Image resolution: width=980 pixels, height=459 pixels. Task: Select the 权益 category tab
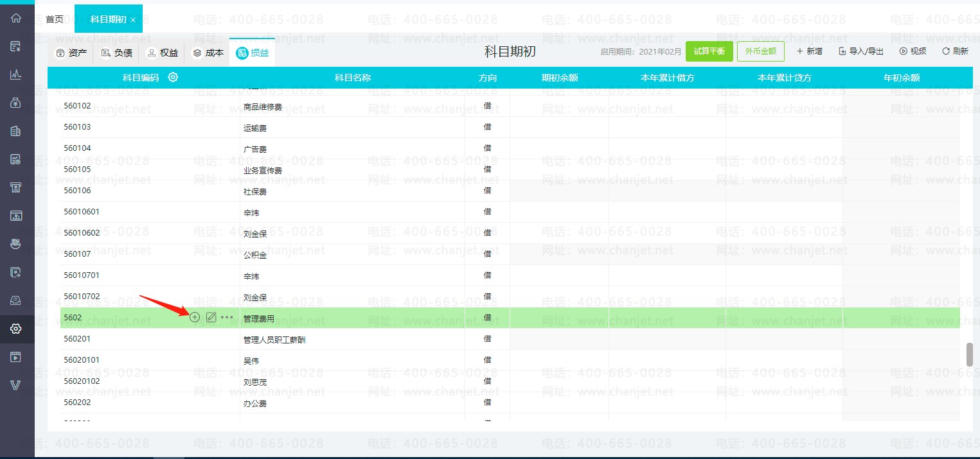coord(162,53)
